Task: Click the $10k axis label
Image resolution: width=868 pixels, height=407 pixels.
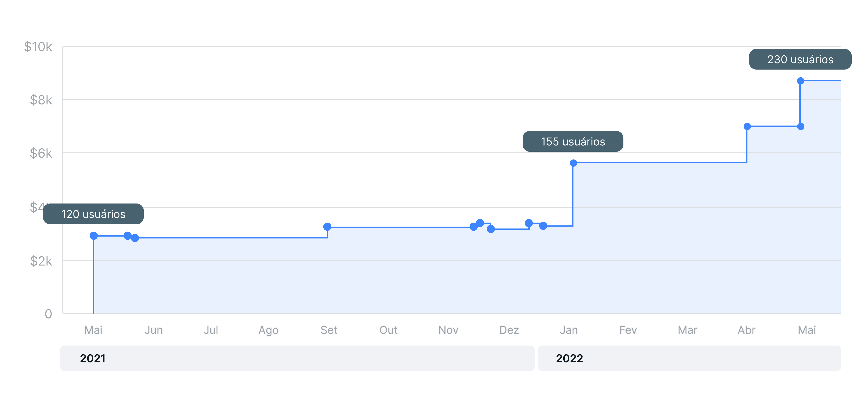Action: [38, 47]
